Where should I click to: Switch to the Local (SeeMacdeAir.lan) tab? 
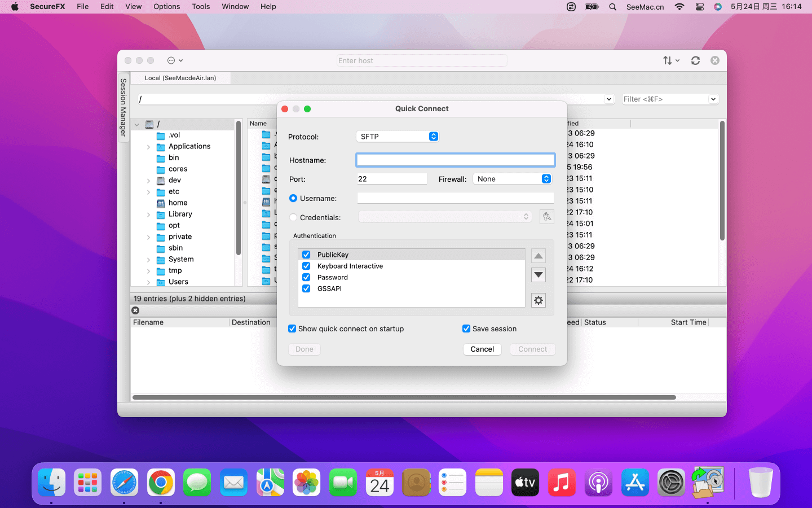180,78
